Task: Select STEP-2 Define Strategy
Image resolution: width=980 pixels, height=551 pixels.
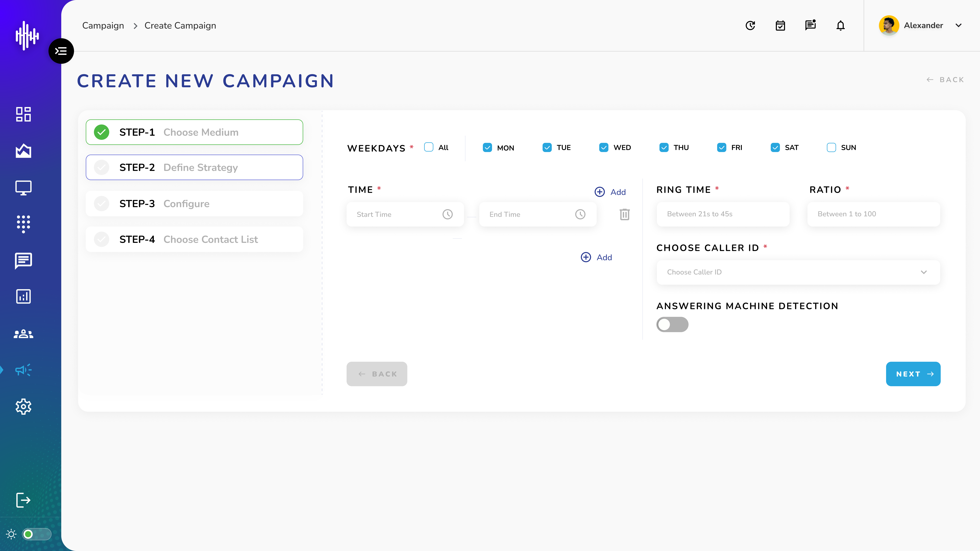Action: point(194,167)
